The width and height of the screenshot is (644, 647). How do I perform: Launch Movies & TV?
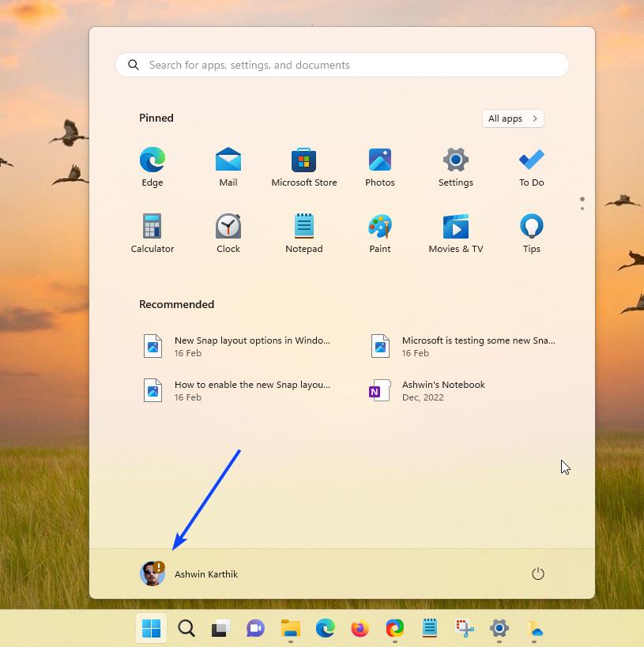[456, 233]
